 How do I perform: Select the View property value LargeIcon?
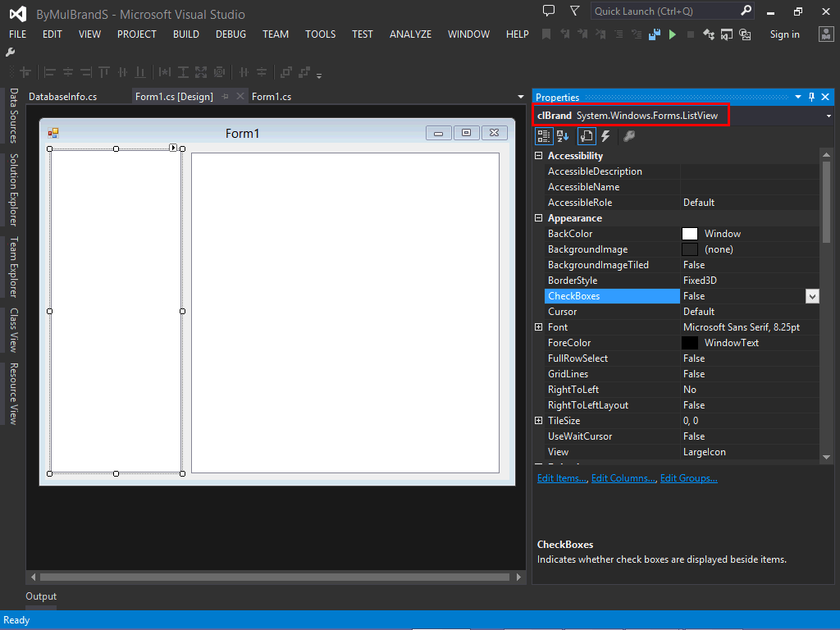704,452
